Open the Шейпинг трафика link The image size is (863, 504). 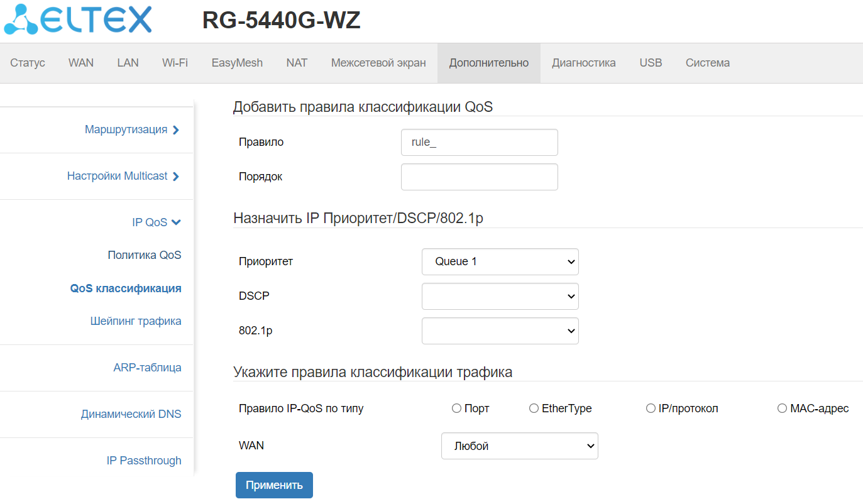(x=136, y=321)
